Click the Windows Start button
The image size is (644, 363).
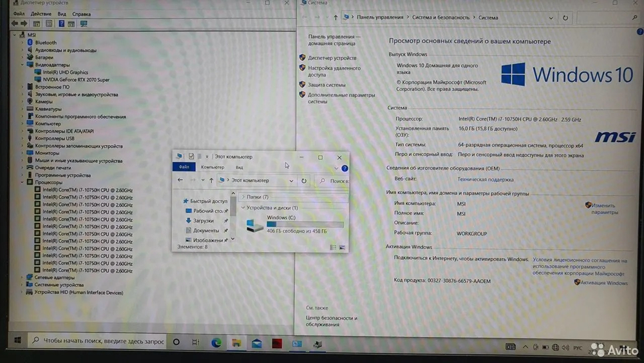pos(17,340)
